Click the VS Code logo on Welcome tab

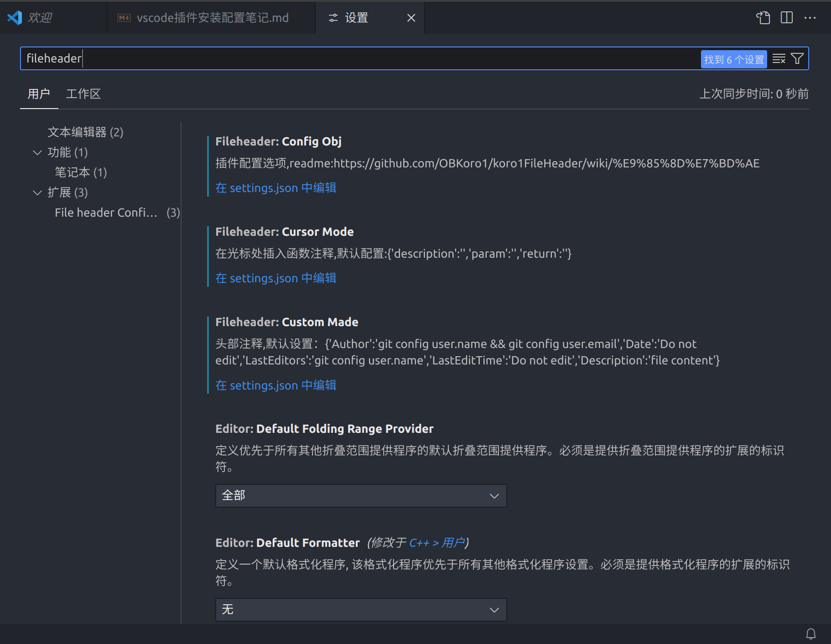[x=15, y=18]
